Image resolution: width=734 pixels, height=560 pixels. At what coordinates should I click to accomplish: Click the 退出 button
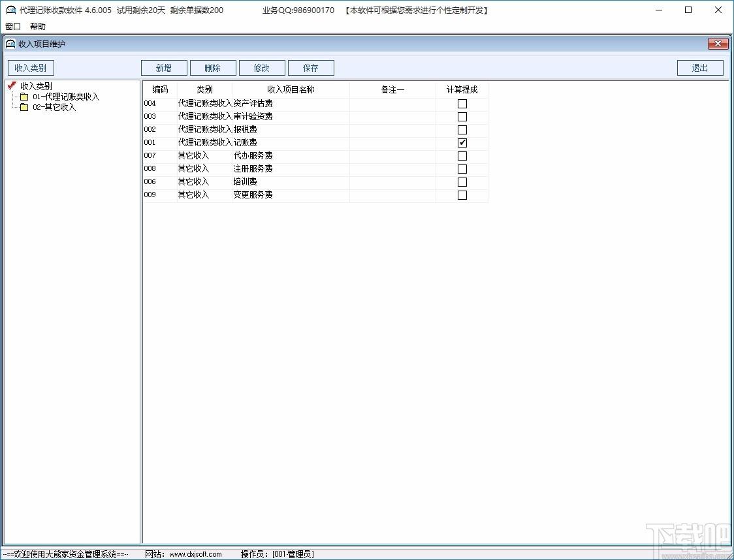point(700,68)
